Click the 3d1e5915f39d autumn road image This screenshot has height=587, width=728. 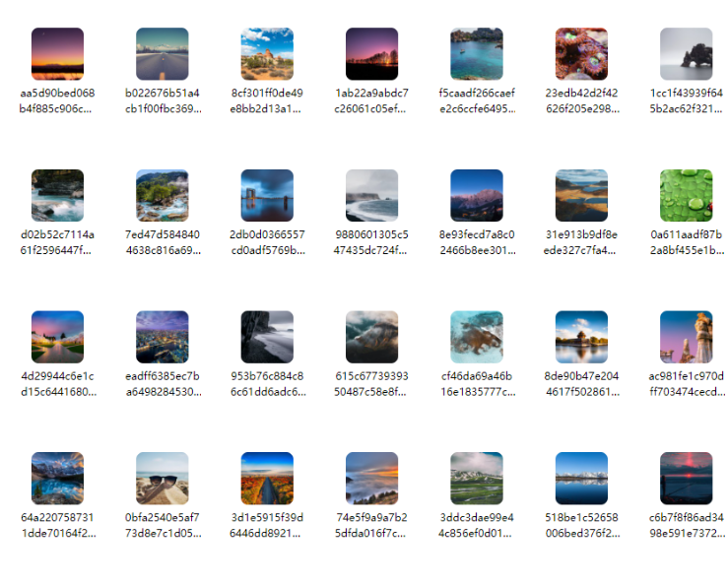(267, 479)
